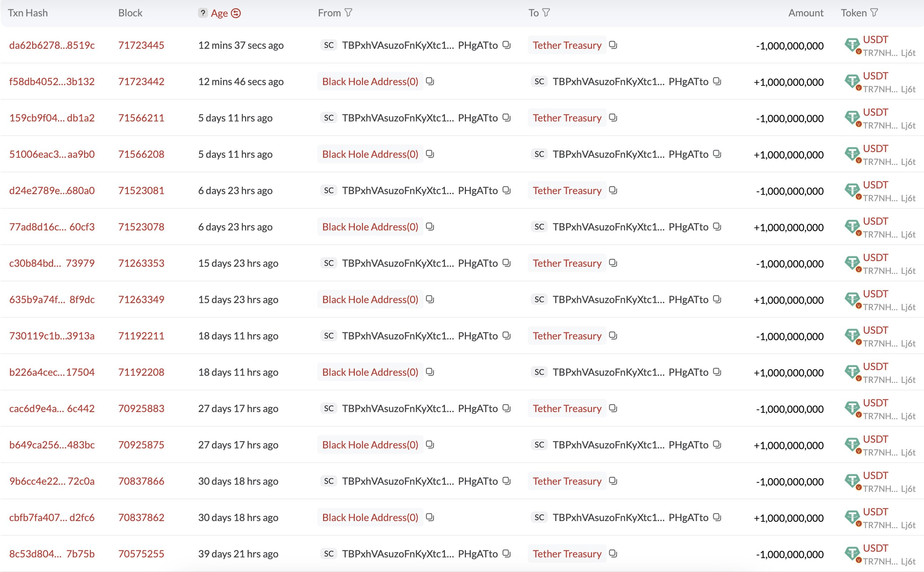Open Black Hole Address(0) details

(370, 81)
